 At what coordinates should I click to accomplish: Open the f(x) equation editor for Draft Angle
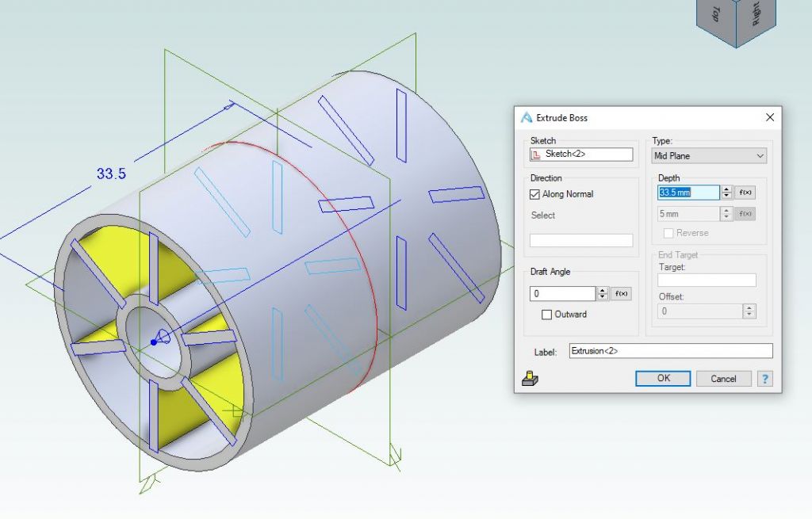(622, 294)
